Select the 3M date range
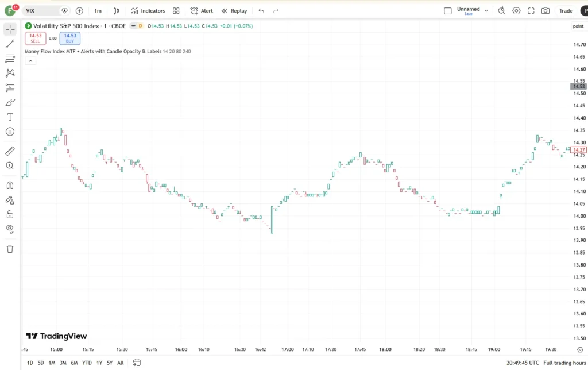The image size is (588, 370). point(63,363)
